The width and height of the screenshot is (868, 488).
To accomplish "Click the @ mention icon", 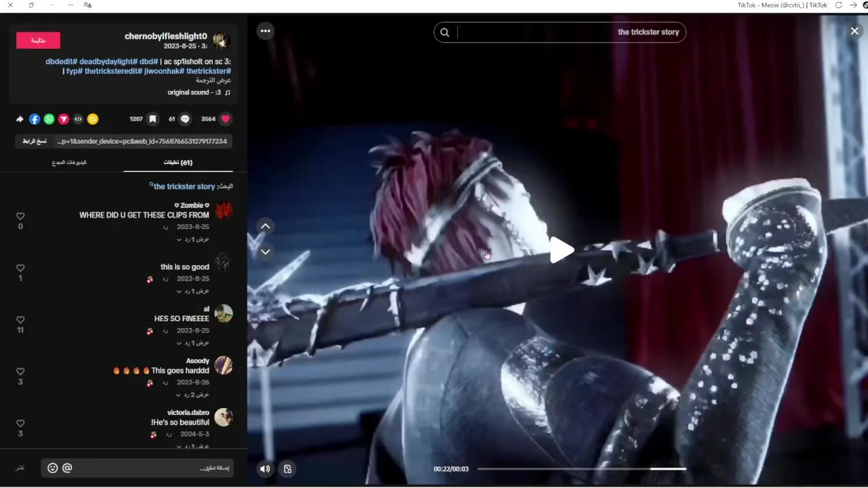I will (x=67, y=468).
